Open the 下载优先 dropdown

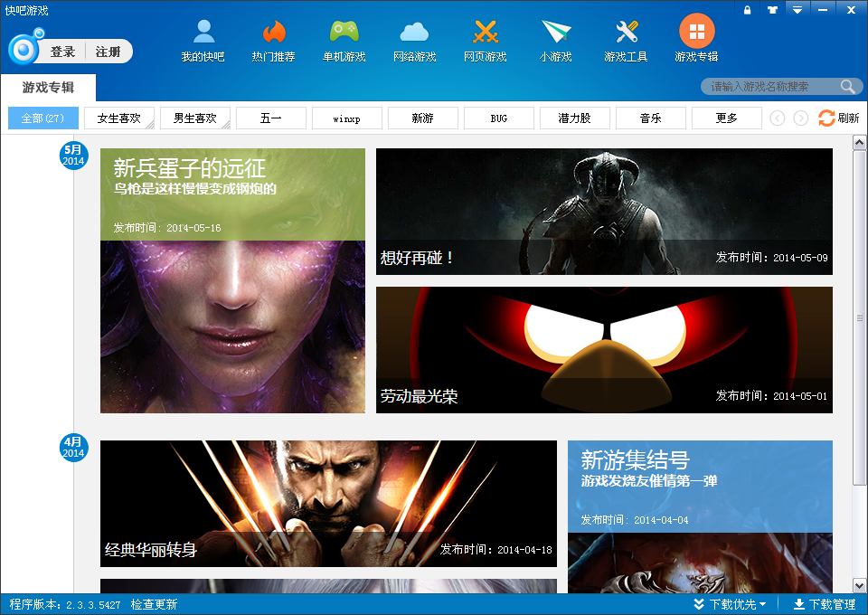(x=730, y=604)
